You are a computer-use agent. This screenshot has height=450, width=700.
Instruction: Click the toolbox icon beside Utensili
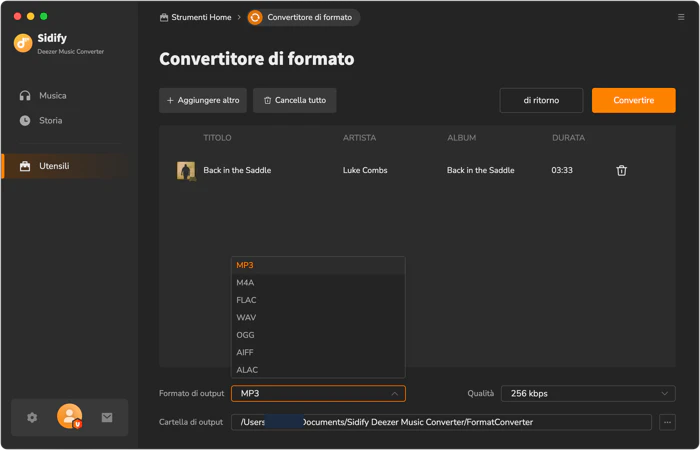(25, 166)
